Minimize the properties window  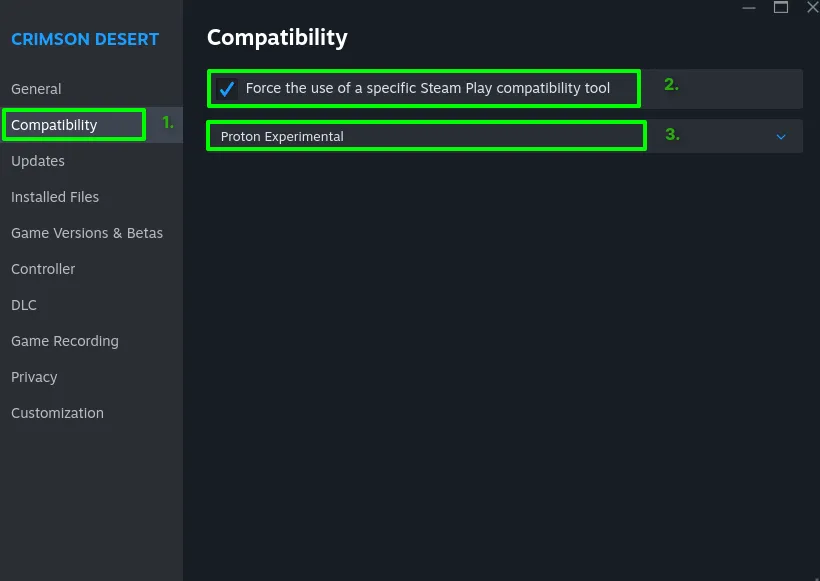(x=749, y=8)
